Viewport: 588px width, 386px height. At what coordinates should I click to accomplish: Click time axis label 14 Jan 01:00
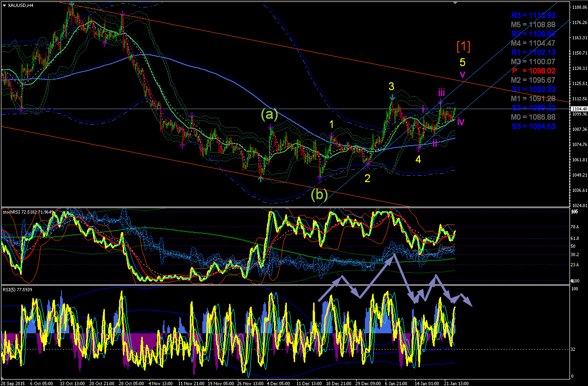[x=426, y=383]
